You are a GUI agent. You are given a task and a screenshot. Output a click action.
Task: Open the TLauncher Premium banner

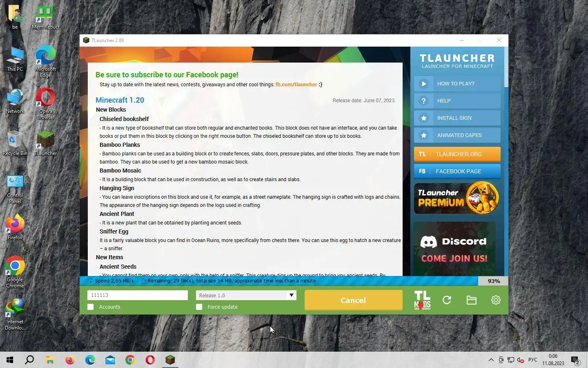click(x=457, y=198)
